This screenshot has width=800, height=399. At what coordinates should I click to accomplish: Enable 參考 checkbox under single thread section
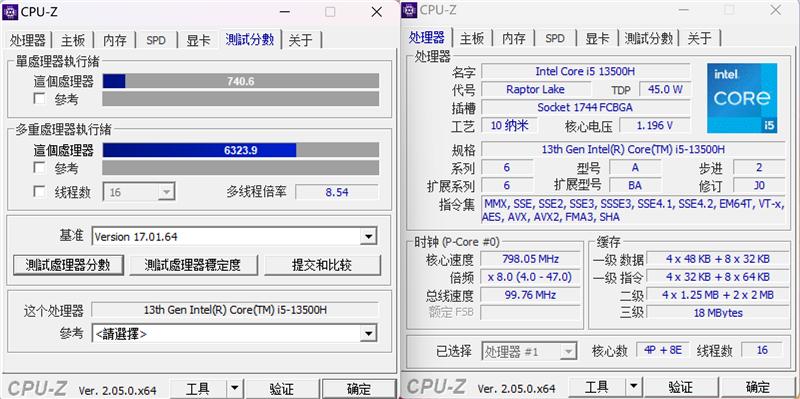tap(39, 99)
